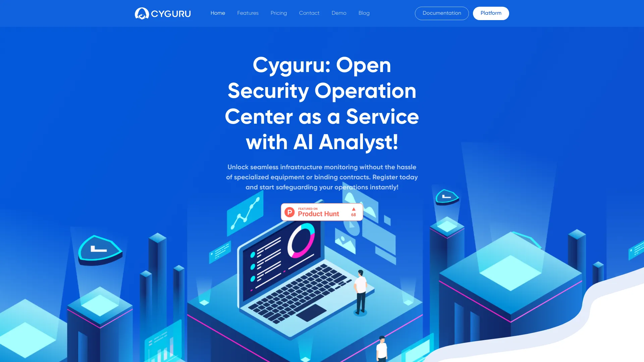
Task: Click the Platform button
Action: (x=491, y=13)
